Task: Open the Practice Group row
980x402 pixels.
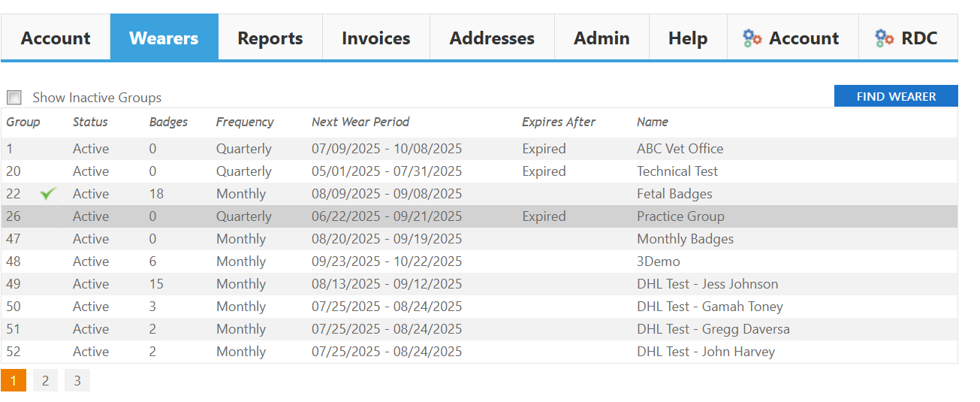Action: tap(680, 216)
